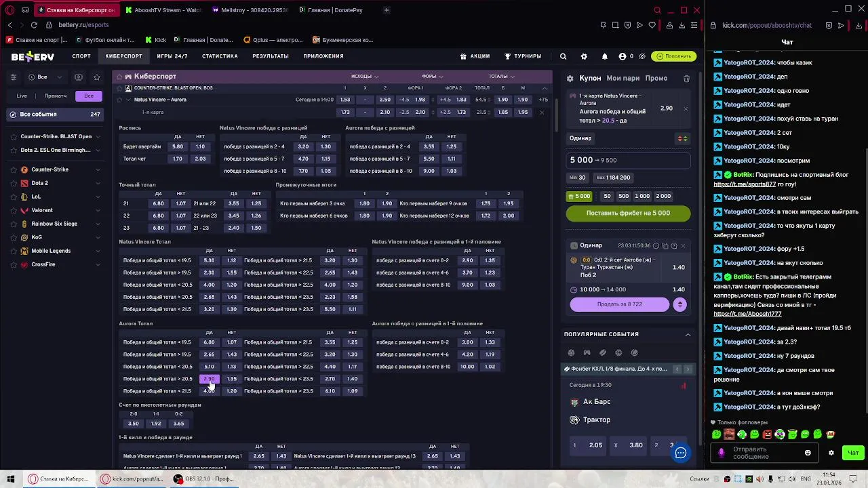Screen dimensions: 868x488
Task: Select the purple Все filter
Action: [x=89, y=96]
